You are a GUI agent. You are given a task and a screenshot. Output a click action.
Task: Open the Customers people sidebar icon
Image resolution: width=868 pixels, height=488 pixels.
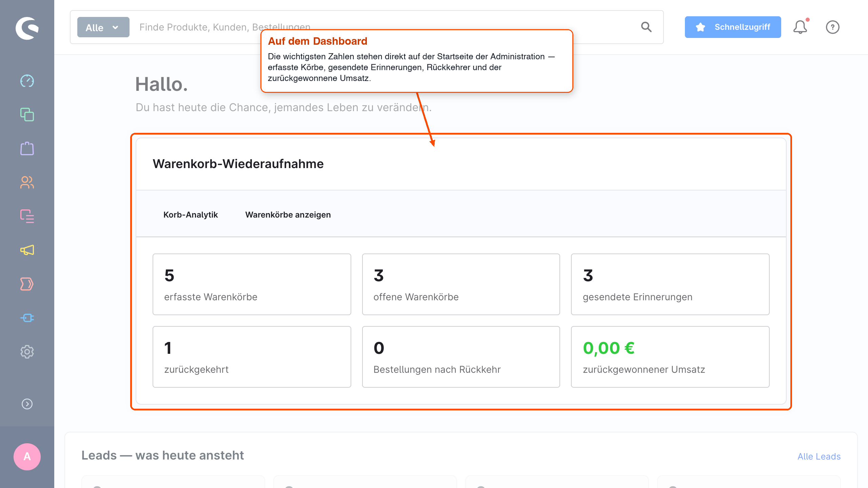(27, 182)
